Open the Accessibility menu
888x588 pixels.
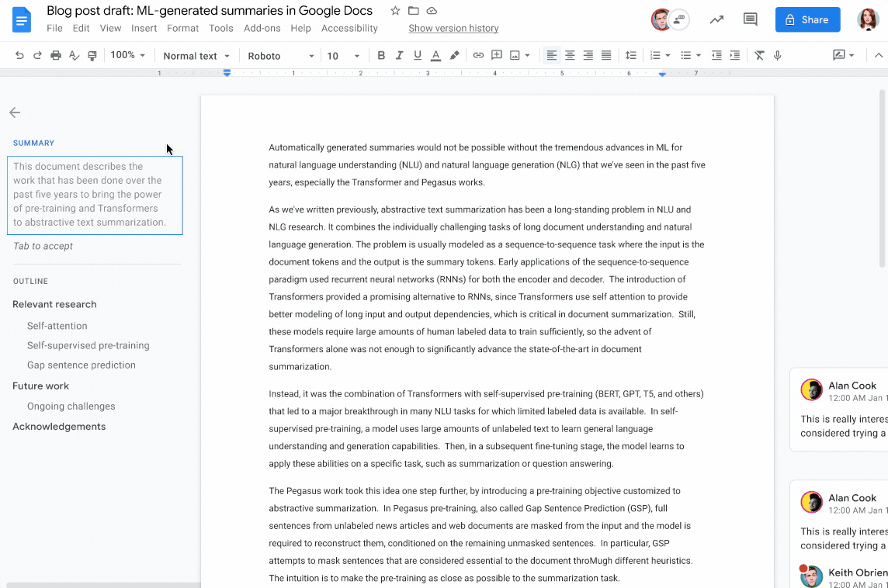[349, 28]
